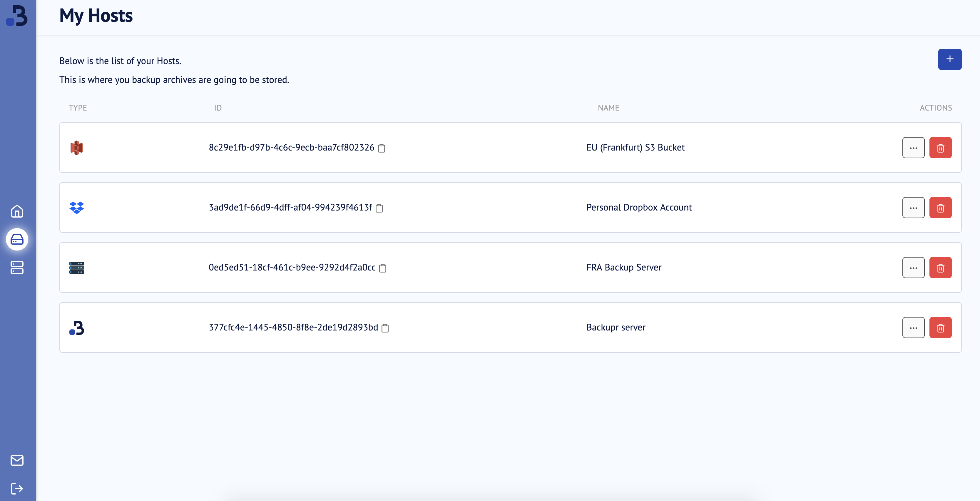Click the name FRA Backup Server

pos(624,268)
